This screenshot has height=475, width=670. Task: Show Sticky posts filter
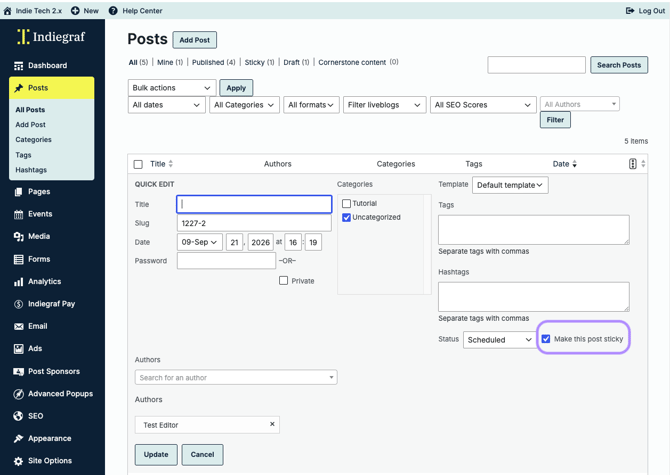click(x=259, y=62)
